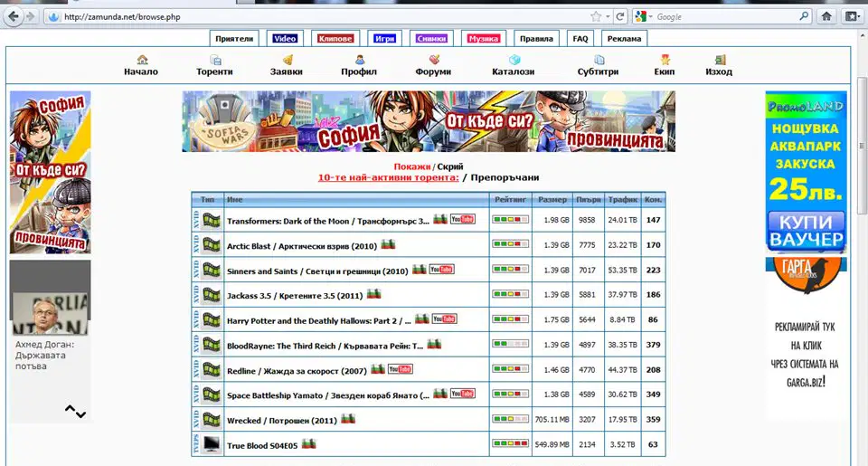Open Sinners and Saints YouTube icon
Screen dimensions: 868x466
tap(441, 270)
